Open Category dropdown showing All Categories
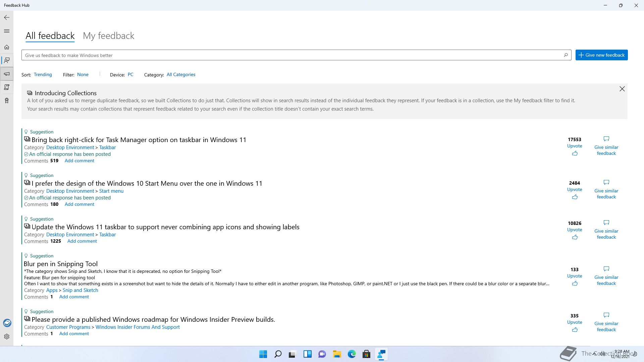 click(x=181, y=74)
